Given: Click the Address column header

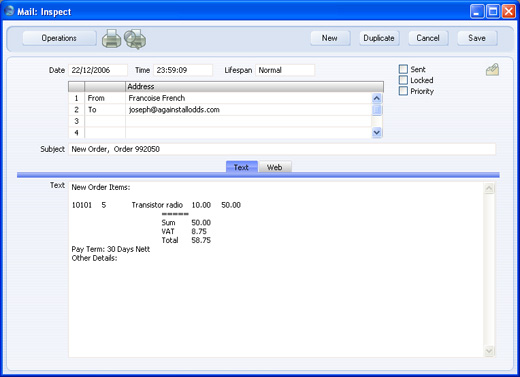Looking at the screenshot, I should coord(254,87).
